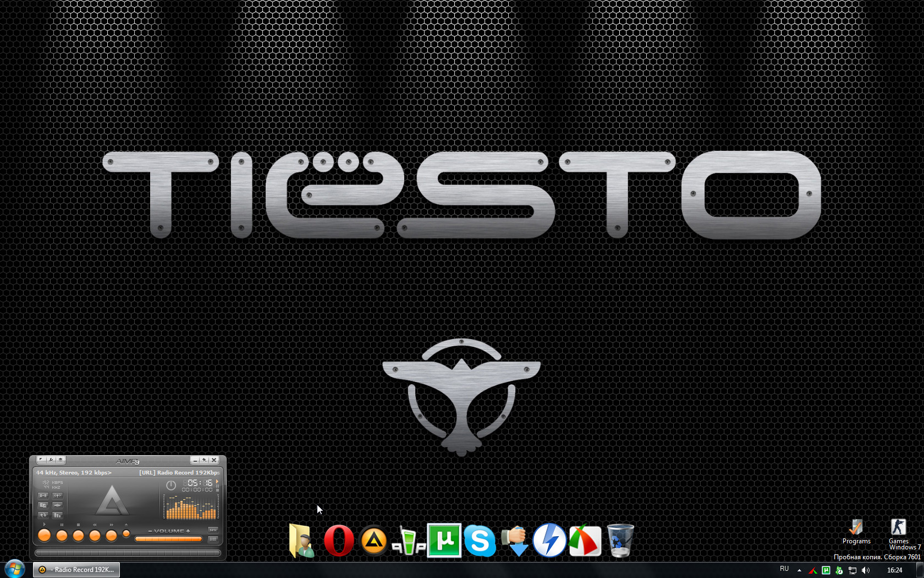Open the user folder icon in the dock
924x578 pixels.
click(302, 541)
